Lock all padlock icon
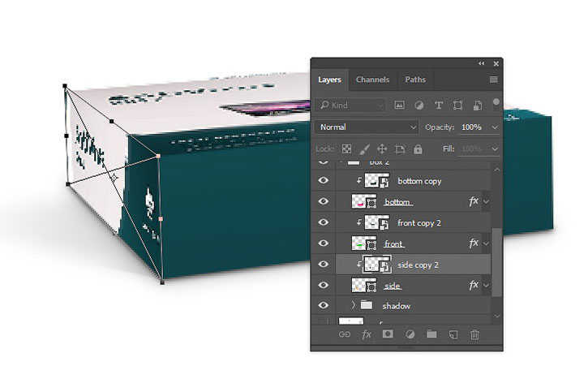Viewport: 588px width, 379px height. [418, 149]
